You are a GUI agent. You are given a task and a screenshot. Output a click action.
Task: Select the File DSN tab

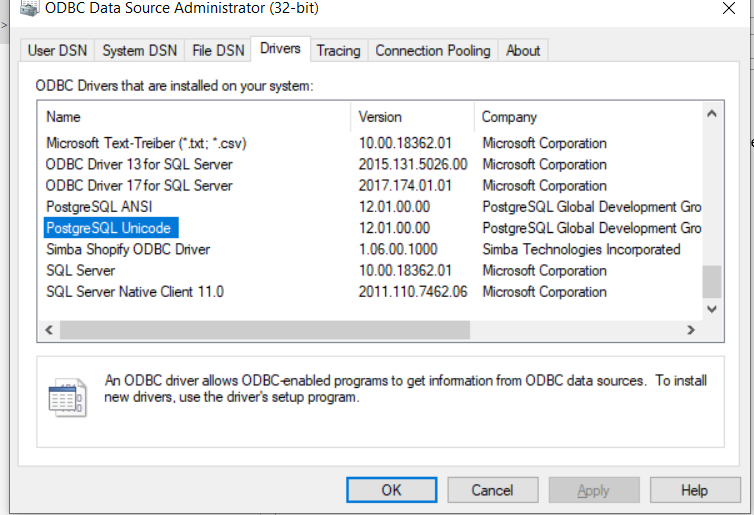click(217, 51)
